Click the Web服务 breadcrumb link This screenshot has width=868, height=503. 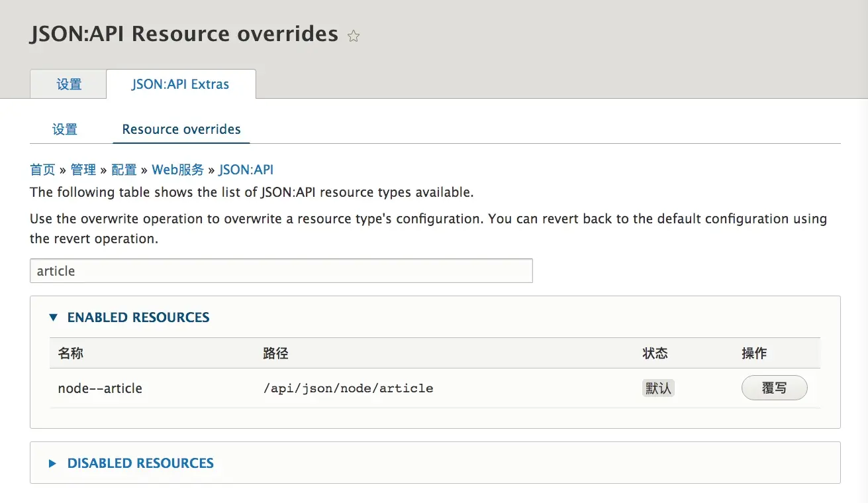coord(178,170)
